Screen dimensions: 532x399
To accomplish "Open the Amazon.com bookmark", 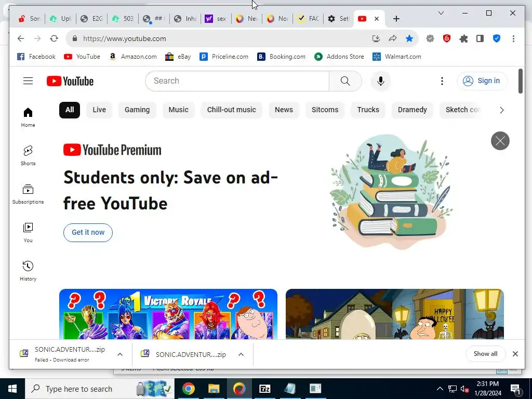I will click(132, 57).
